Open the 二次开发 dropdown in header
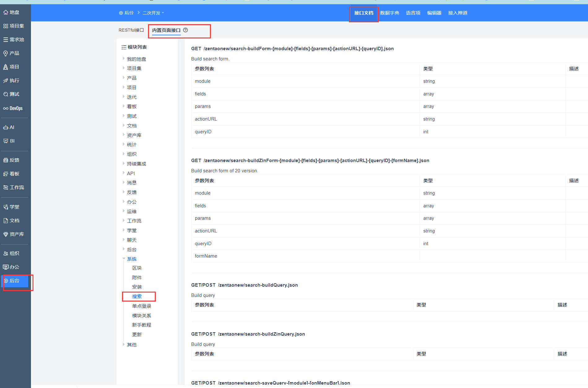The image size is (588, 388). (x=153, y=13)
